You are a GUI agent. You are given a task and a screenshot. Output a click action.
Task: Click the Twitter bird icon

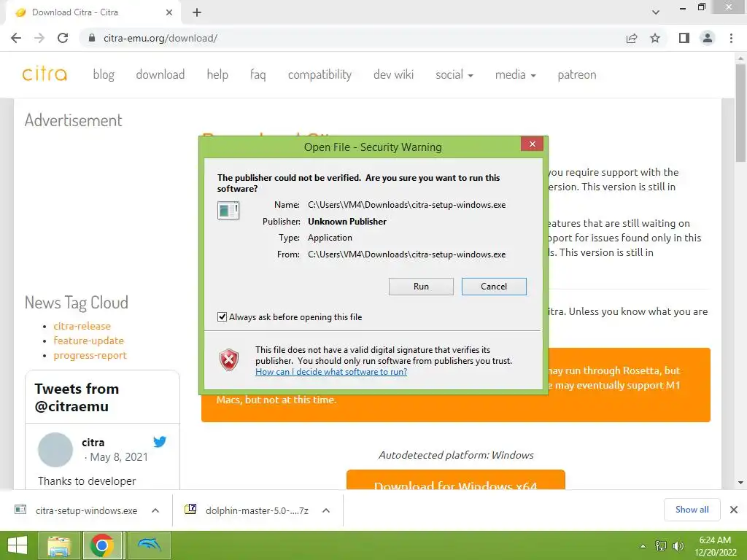point(160,442)
